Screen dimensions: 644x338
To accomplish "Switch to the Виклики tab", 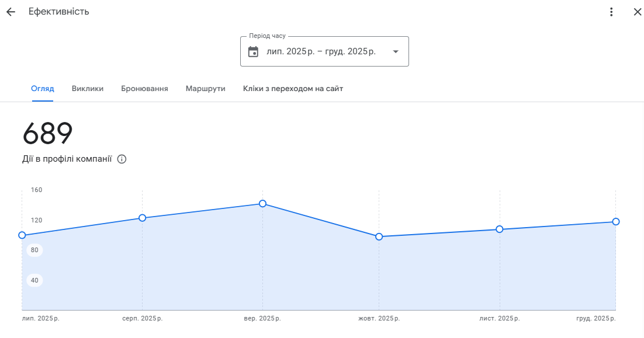I will point(88,89).
